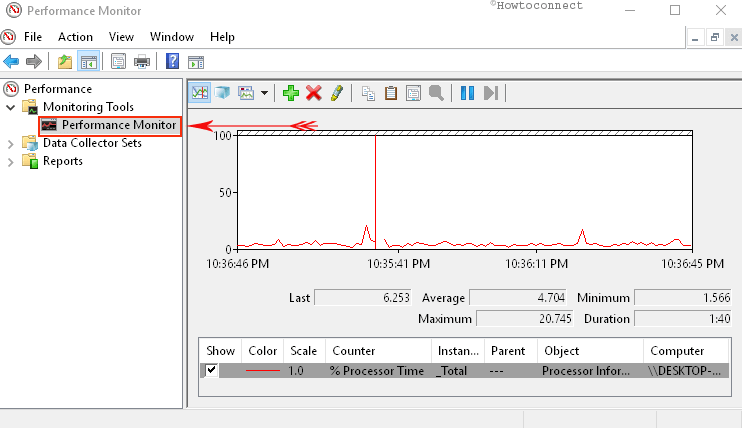
Task: Select Performance root tree item
Action: pyautogui.click(x=58, y=89)
